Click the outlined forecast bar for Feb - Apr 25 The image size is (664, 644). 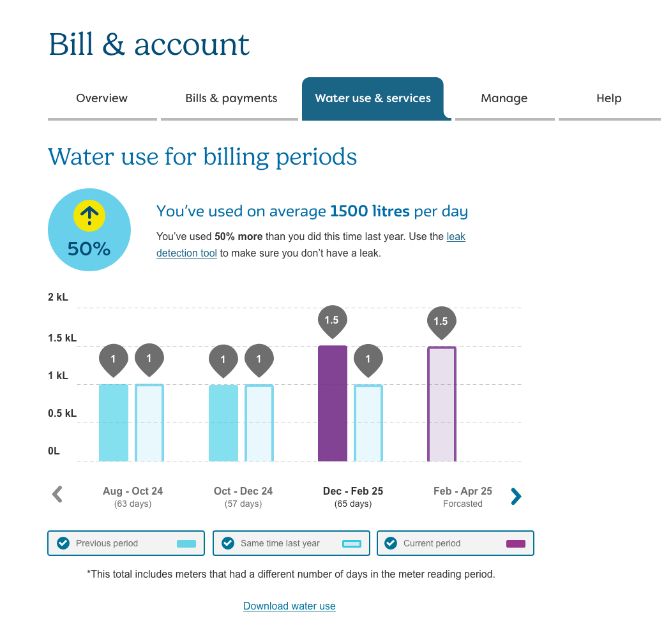point(442,405)
